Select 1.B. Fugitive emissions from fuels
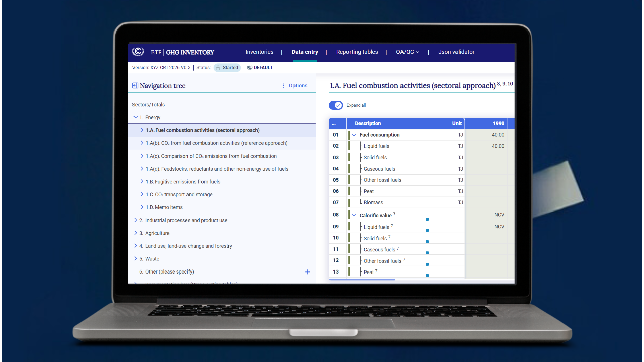The image size is (644, 362). (x=183, y=182)
